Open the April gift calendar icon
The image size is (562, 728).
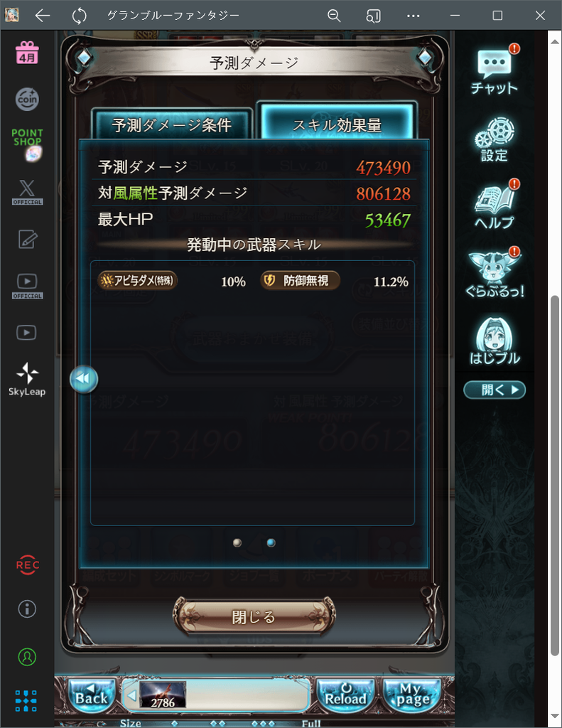point(27,53)
